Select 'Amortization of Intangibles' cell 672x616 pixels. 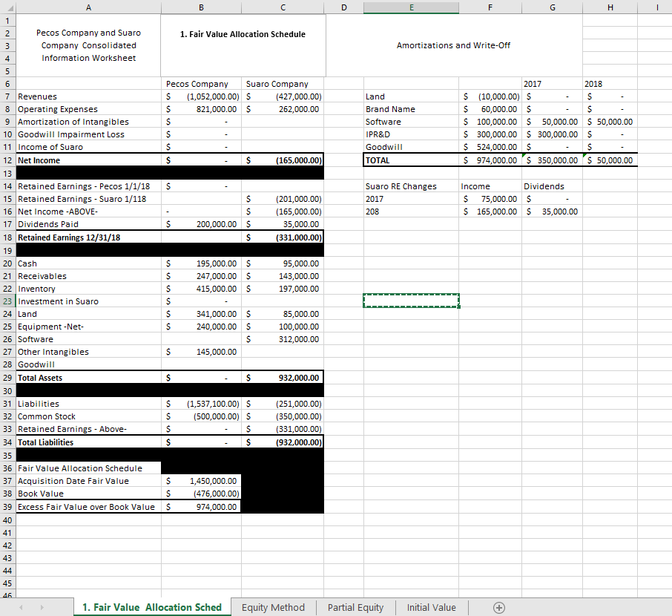(88, 122)
